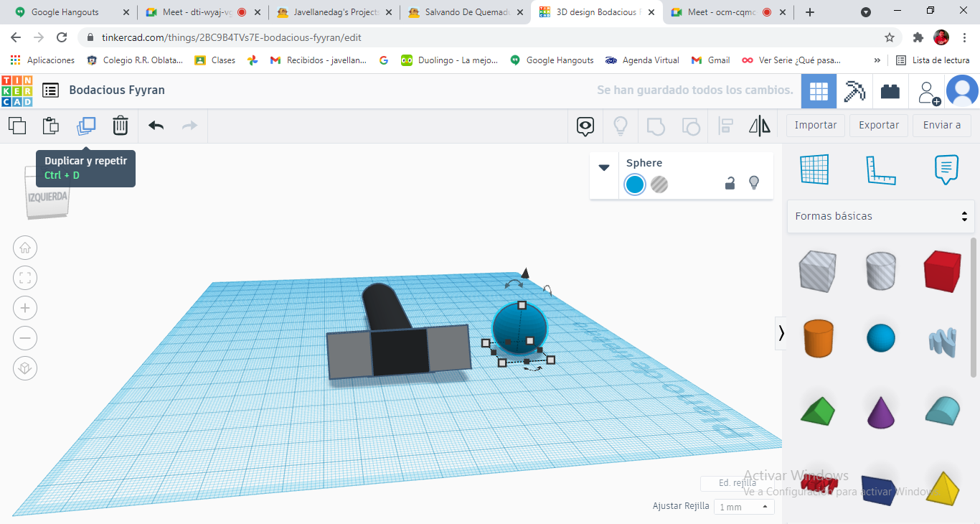The image size is (980, 524).
Task: Reload the page
Action: [62, 37]
